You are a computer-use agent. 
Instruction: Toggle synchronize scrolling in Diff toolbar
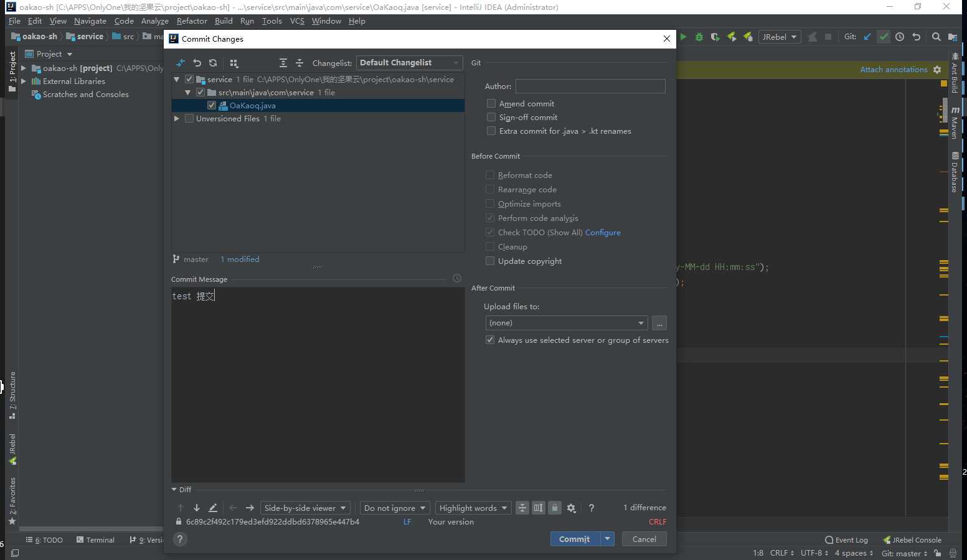tap(539, 508)
